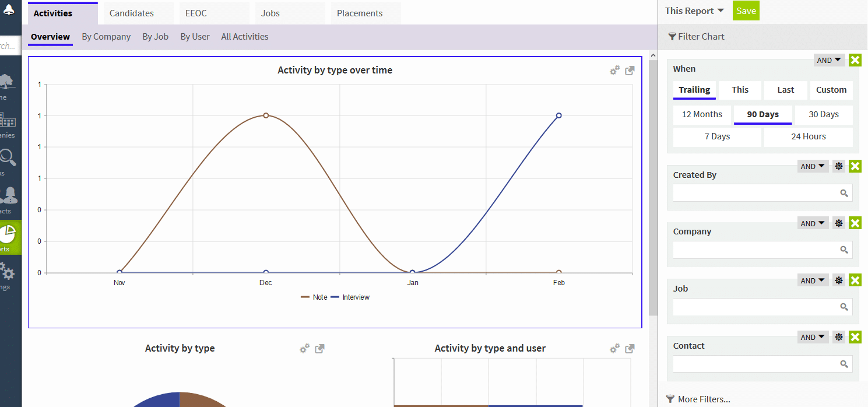Switch to the EEOC tab
This screenshot has height=407, width=868.
214,13
